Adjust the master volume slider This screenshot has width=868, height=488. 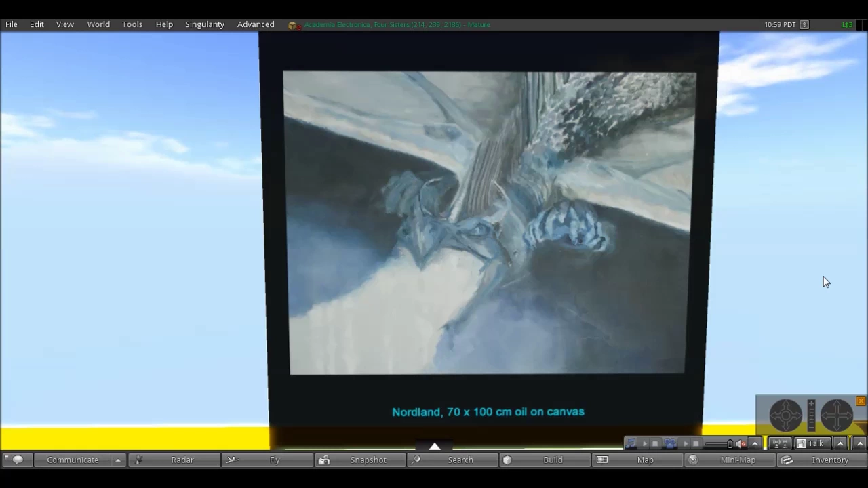(719, 444)
